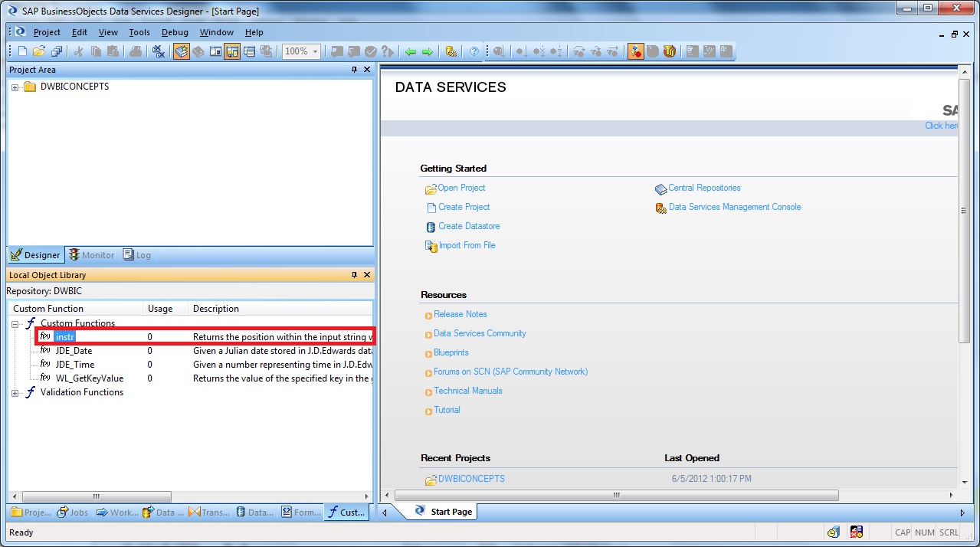Pin the Project Area panel

[354, 70]
